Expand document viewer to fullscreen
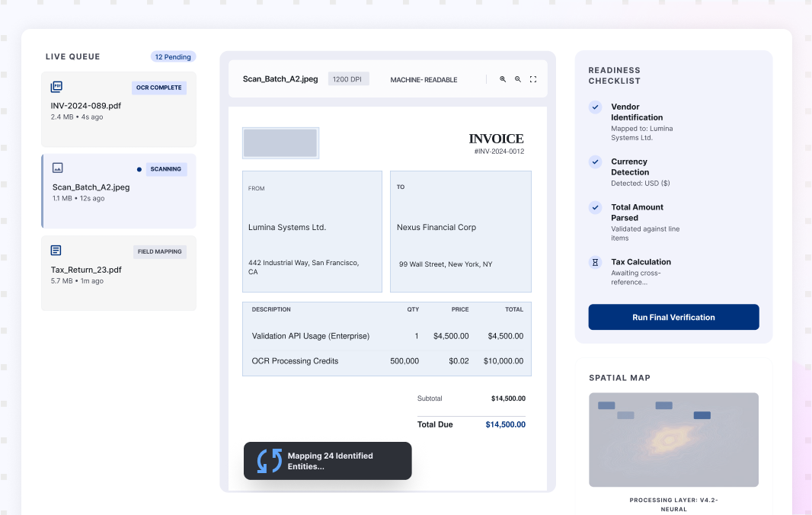The height and width of the screenshot is (515, 812). (x=533, y=79)
